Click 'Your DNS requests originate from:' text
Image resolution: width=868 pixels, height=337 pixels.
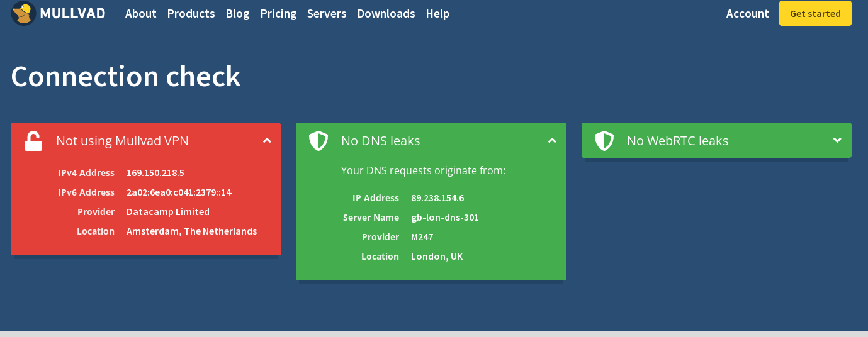click(x=423, y=170)
